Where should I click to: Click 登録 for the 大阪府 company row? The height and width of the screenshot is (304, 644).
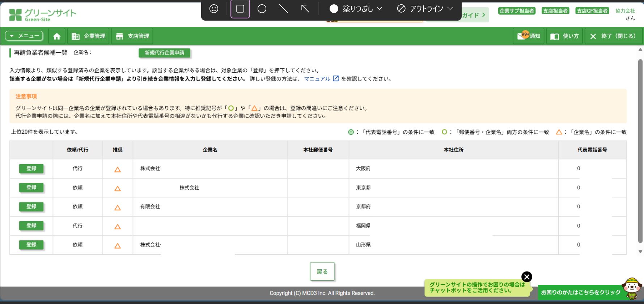pos(31,168)
